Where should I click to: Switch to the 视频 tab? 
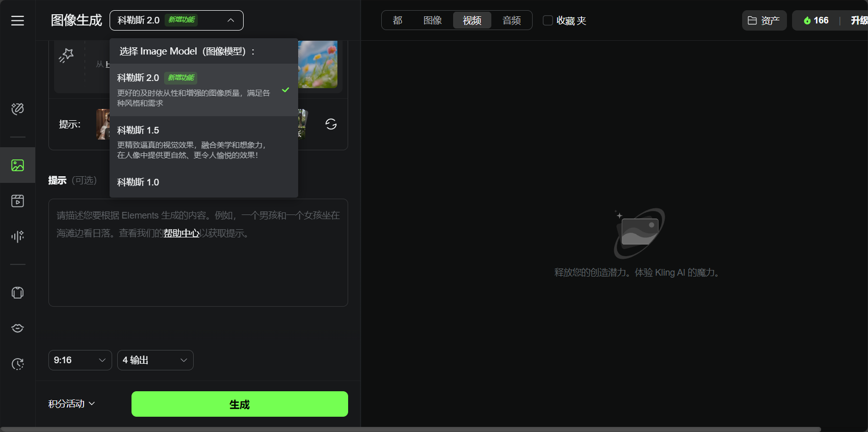tap(472, 20)
